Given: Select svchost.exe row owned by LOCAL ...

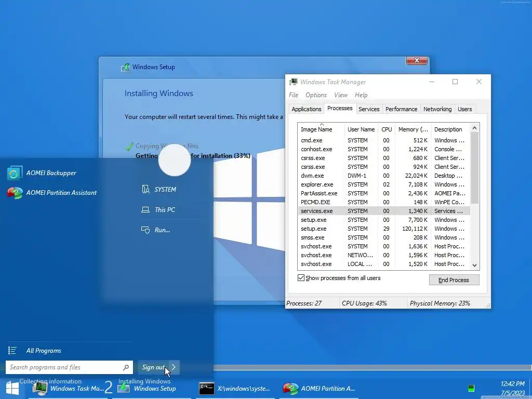Looking at the screenshot, I should coord(384,263).
